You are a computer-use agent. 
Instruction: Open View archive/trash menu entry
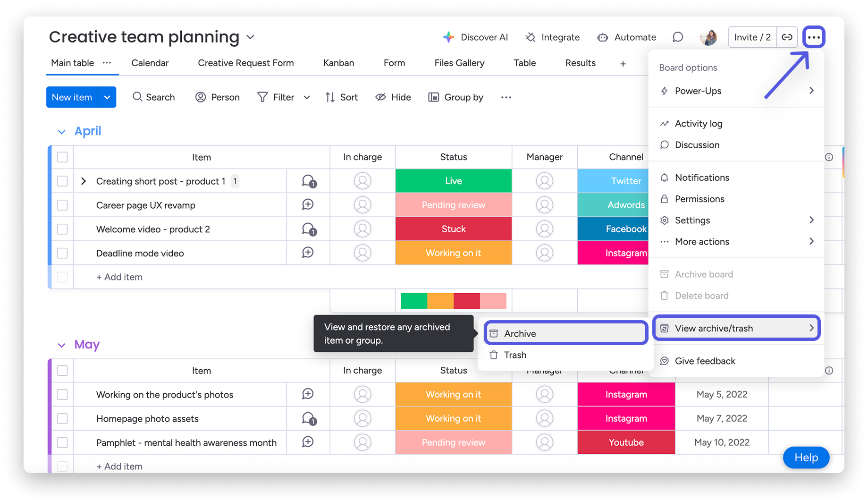(x=736, y=328)
